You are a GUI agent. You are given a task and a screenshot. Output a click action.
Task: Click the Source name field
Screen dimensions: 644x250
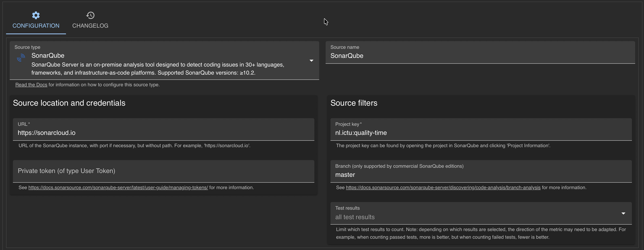click(x=480, y=52)
